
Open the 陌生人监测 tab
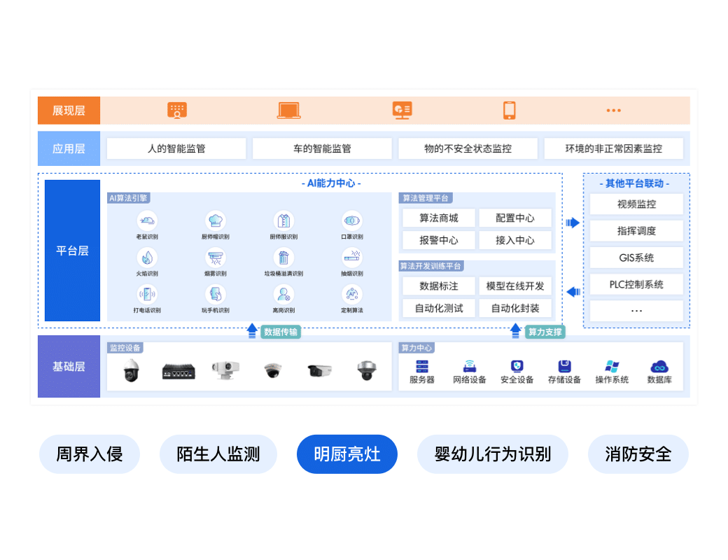coord(218,454)
